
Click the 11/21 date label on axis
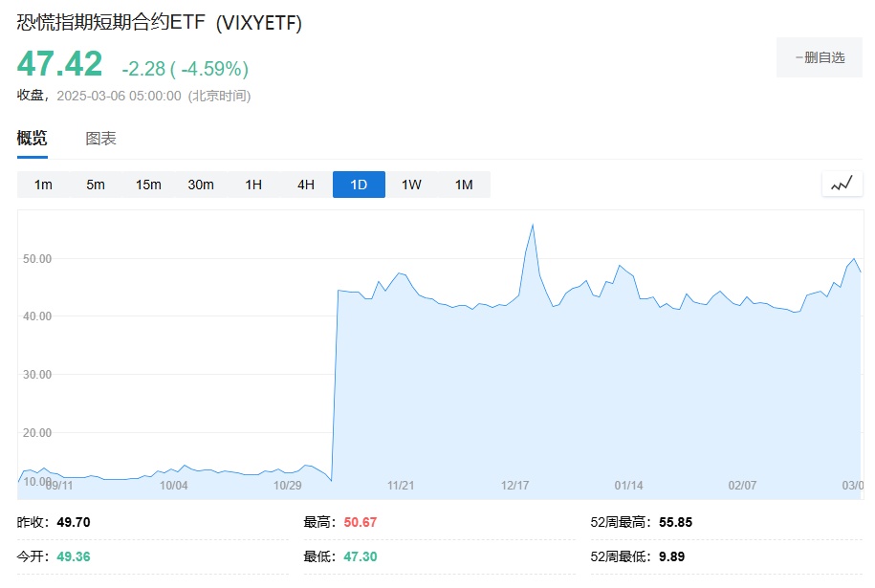click(401, 486)
